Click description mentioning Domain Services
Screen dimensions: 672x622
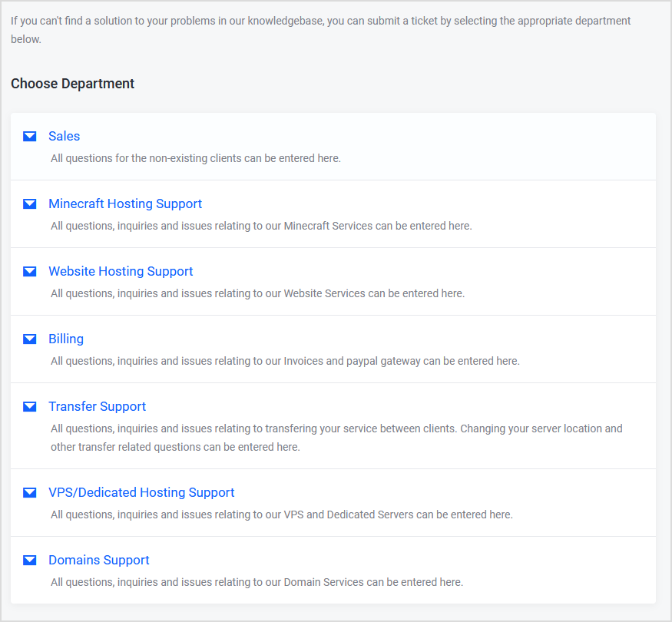coord(257,583)
